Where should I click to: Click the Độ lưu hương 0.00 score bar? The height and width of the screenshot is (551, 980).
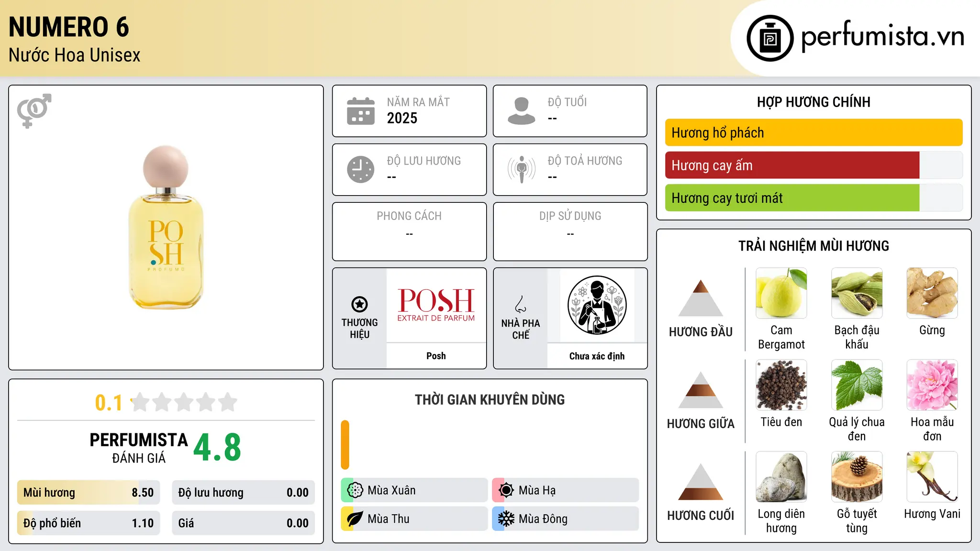[x=243, y=493]
